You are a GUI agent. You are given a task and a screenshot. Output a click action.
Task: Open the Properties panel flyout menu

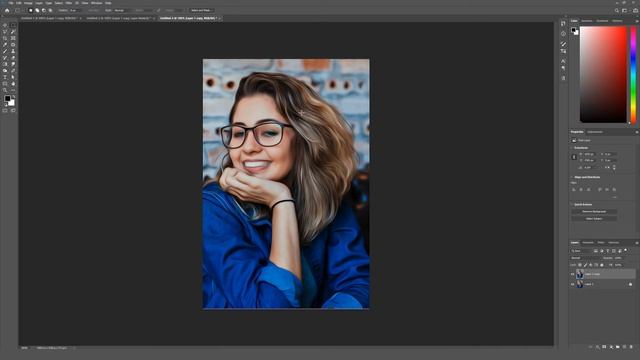(x=636, y=132)
